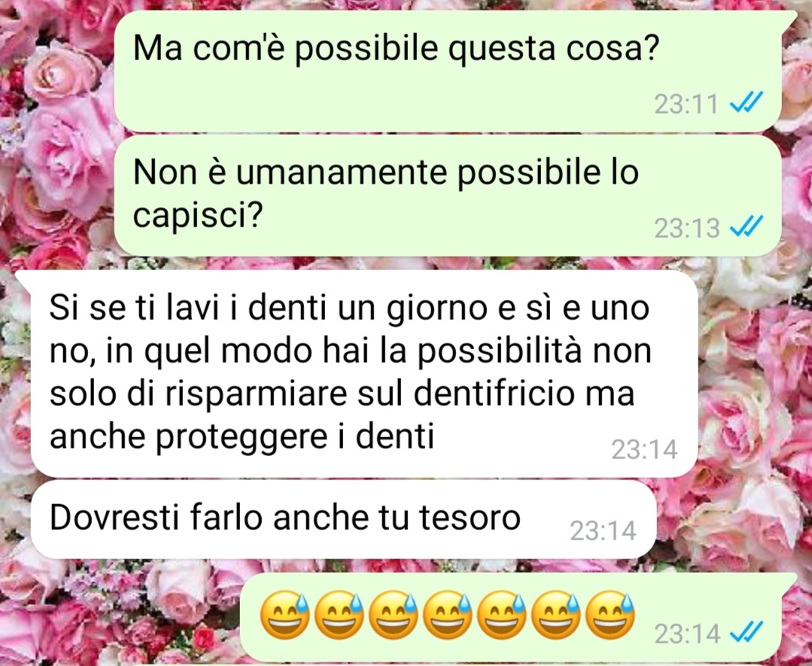Select message "Ma com'è possibile questa cosa?"
Viewport: 812px width, 666px height.
click(x=448, y=71)
